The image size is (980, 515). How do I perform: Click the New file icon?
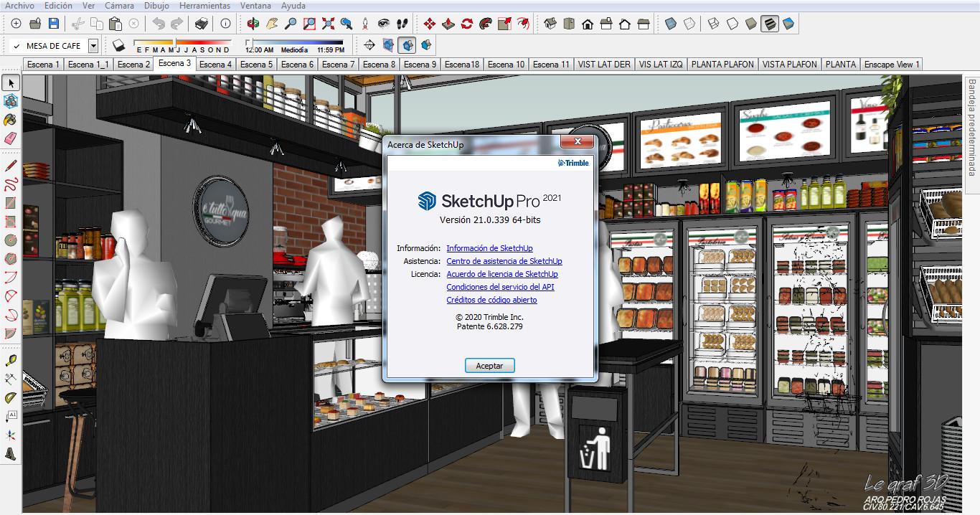pos(17,24)
